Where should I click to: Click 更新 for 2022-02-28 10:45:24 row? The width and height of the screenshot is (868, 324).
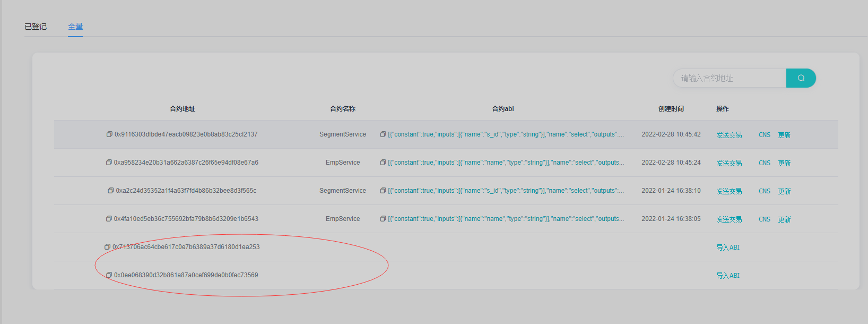click(x=784, y=163)
